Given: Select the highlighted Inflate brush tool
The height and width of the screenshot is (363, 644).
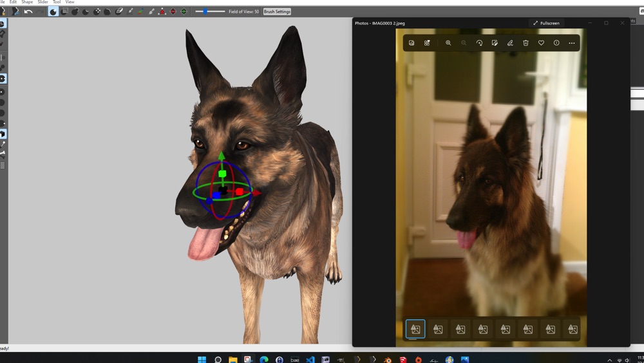Looking at the screenshot, I should point(53,12).
